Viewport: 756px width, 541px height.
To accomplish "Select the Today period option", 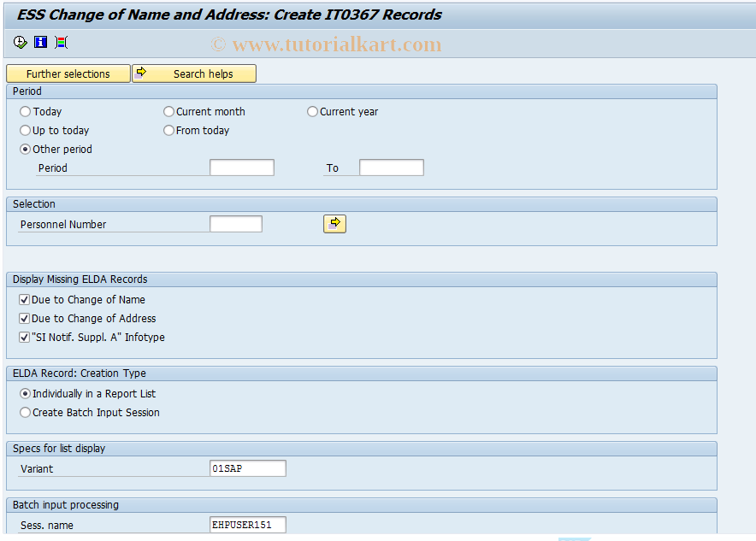I will pos(26,111).
